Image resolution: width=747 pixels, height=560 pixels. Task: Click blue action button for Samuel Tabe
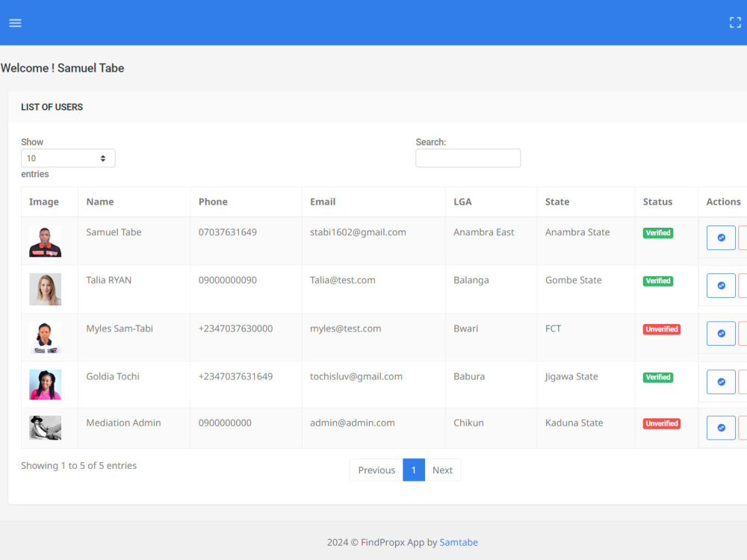coord(721,237)
